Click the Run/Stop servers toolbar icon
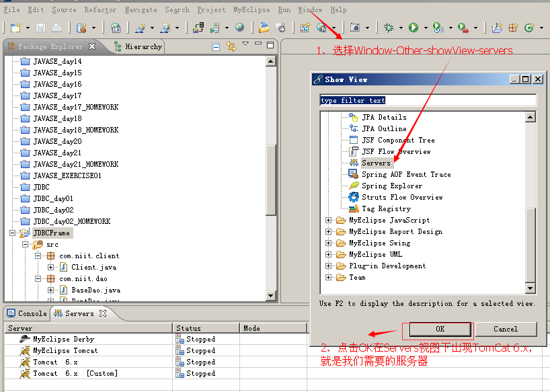Viewport: 550px width, 392px height. point(214,28)
